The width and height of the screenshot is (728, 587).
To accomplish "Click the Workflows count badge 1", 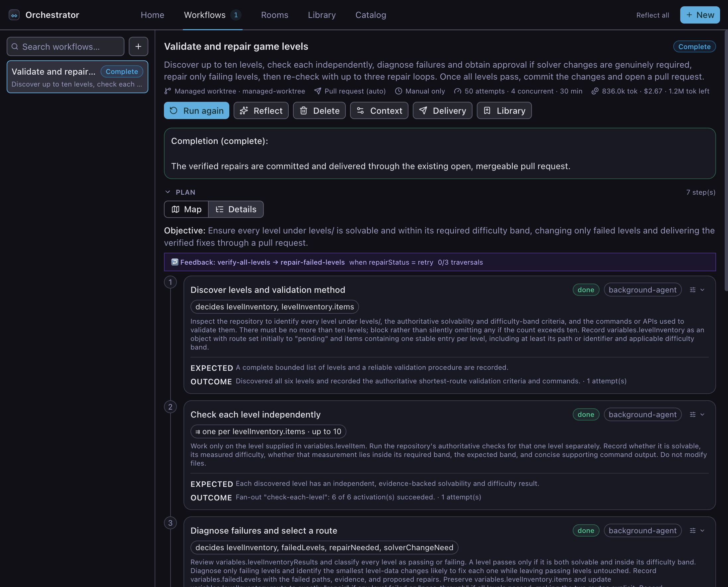I will tap(236, 15).
